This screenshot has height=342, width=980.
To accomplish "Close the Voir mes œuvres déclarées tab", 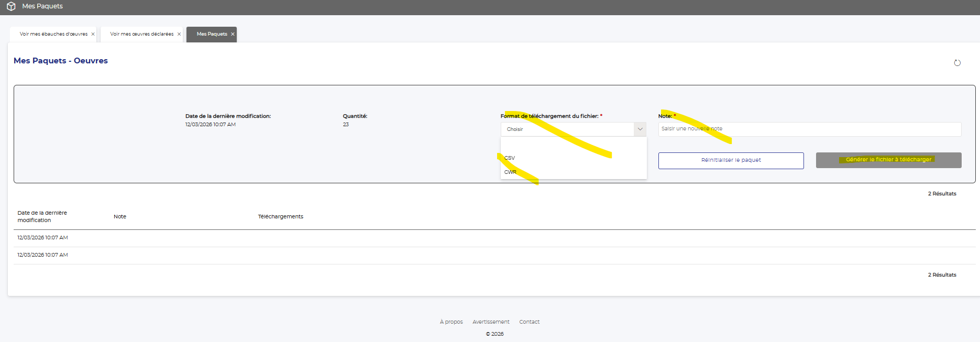I will (179, 34).
